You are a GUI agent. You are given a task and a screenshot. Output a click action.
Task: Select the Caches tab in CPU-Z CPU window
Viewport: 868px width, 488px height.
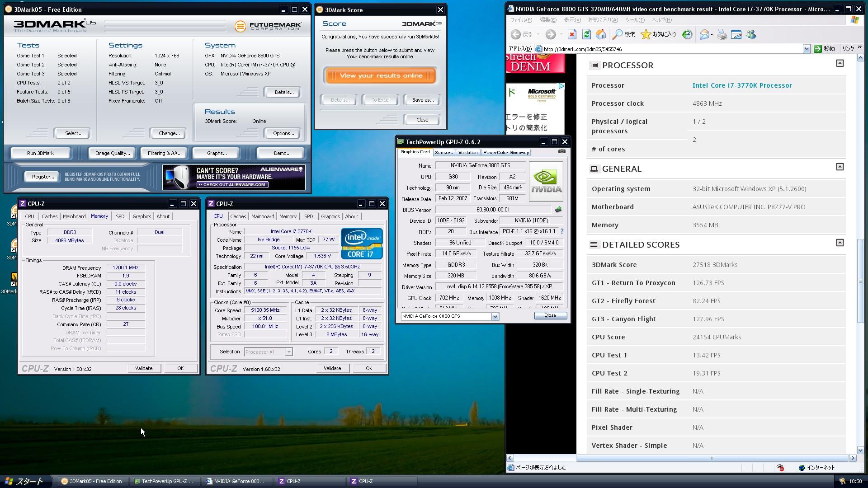(x=238, y=216)
